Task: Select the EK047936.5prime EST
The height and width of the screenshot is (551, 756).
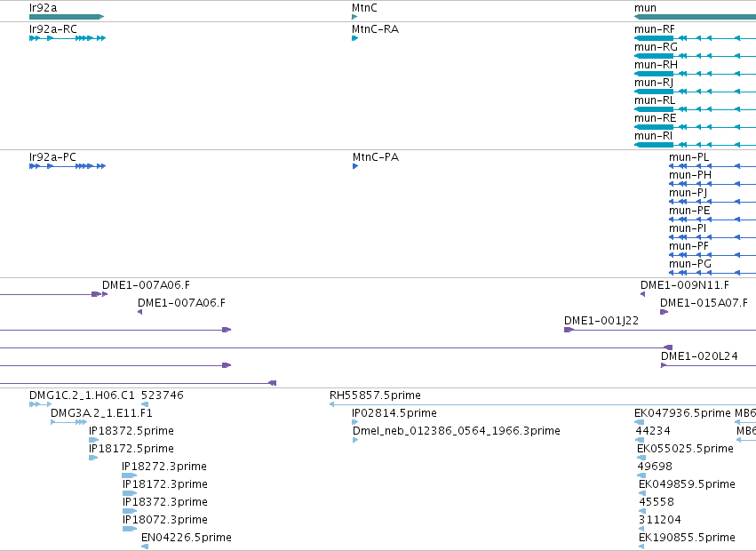Action: 640,422
